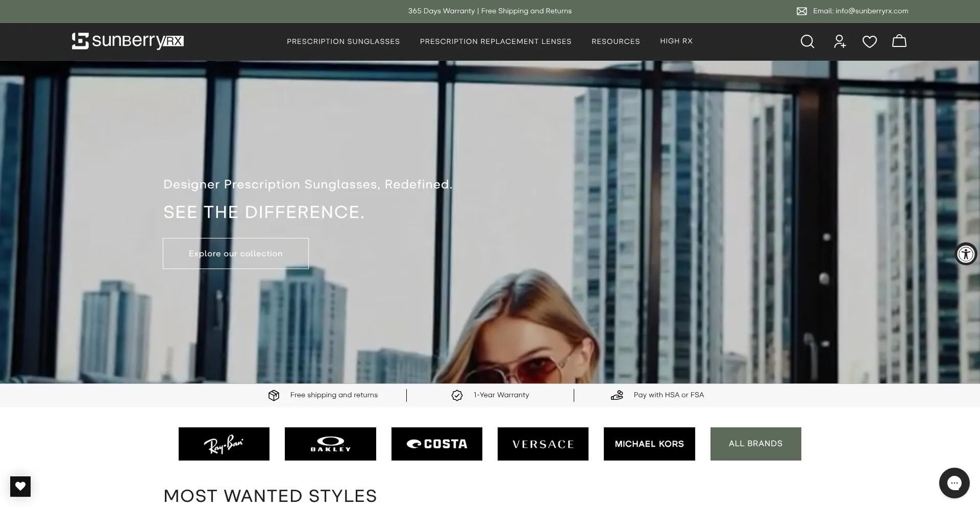Click the envelope email icon
Viewport: 980px width, 507px height.
click(x=802, y=11)
